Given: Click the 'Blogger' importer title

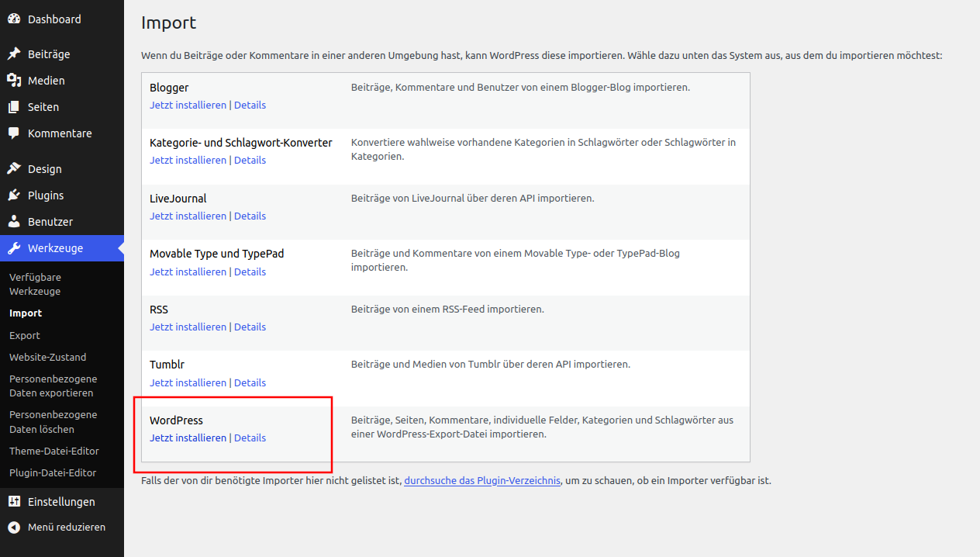Looking at the screenshot, I should tap(169, 88).
